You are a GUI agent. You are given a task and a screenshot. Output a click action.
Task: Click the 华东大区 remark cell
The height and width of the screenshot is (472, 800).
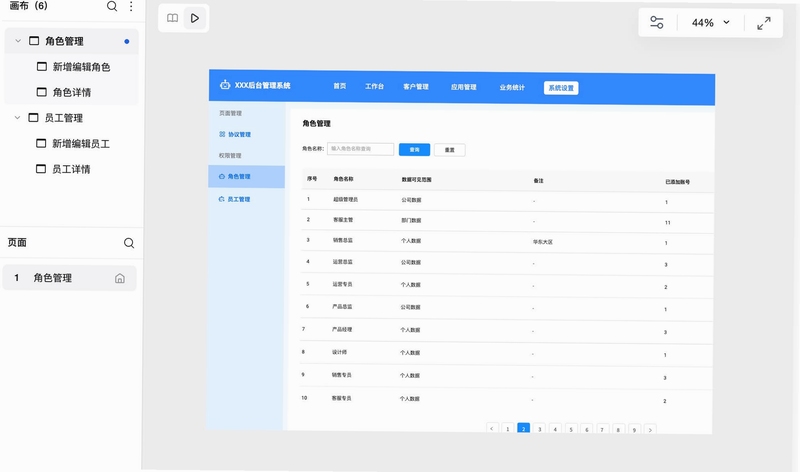pyautogui.click(x=542, y=242)
